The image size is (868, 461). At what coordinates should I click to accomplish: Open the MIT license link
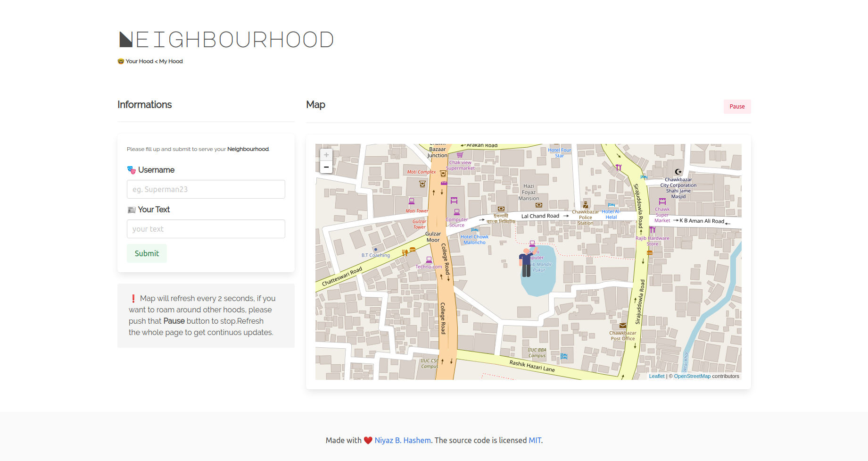(535, 440)
